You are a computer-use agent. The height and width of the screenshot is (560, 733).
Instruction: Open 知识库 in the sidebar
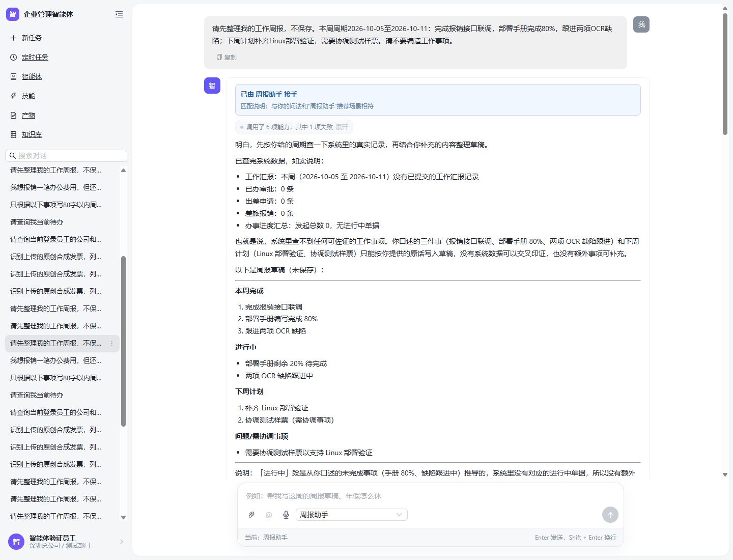pos(32,134)
